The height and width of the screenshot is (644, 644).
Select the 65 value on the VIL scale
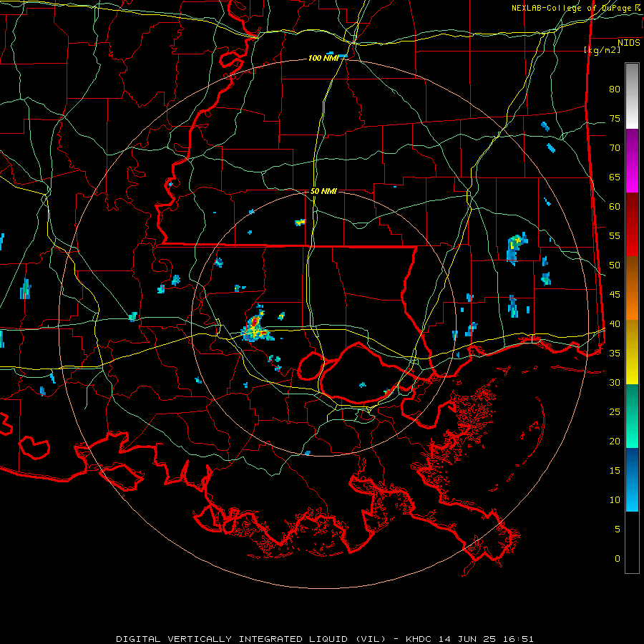[x=615, y=177]
